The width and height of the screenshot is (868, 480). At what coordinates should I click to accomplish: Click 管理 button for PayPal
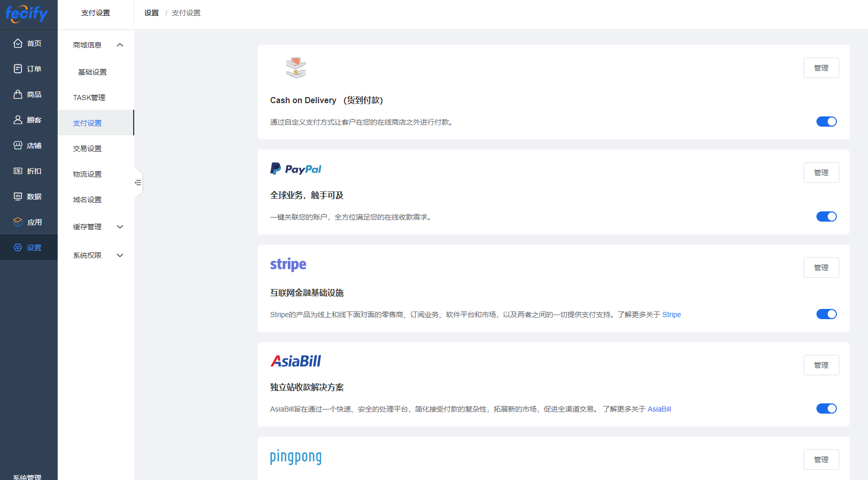[x=822, y=173]
